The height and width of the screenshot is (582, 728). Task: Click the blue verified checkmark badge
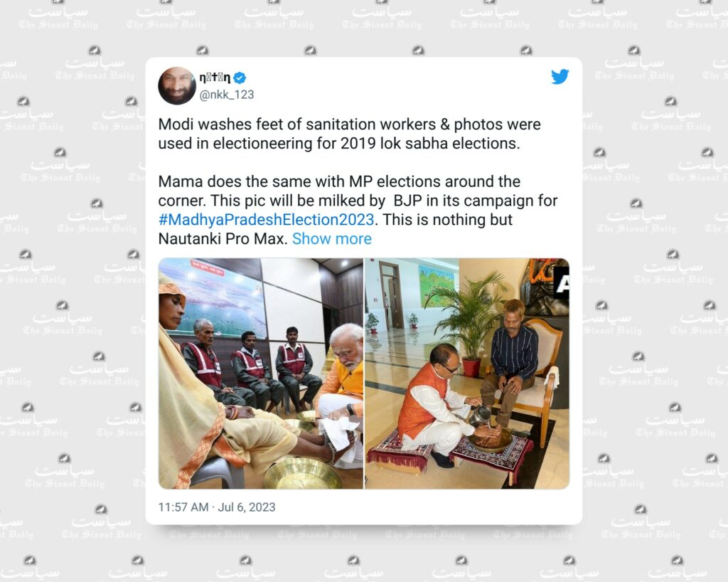tap(240, 78)
